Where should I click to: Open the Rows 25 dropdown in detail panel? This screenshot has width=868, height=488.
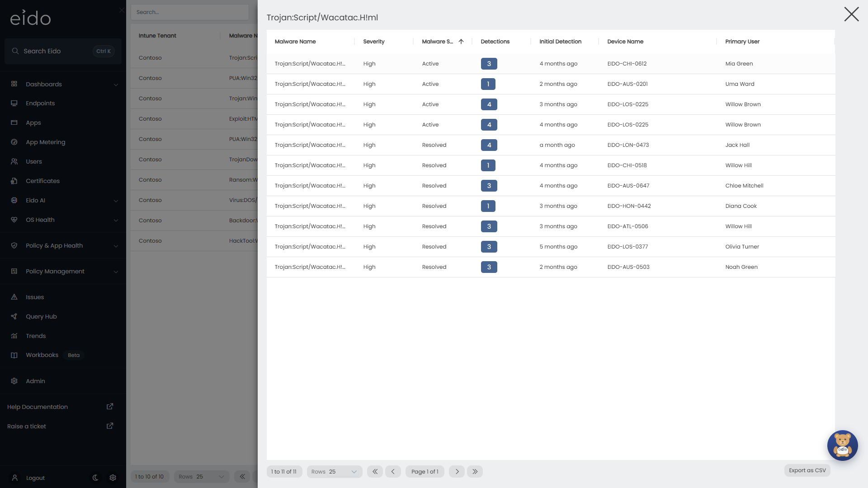click(x=335, y=472)
